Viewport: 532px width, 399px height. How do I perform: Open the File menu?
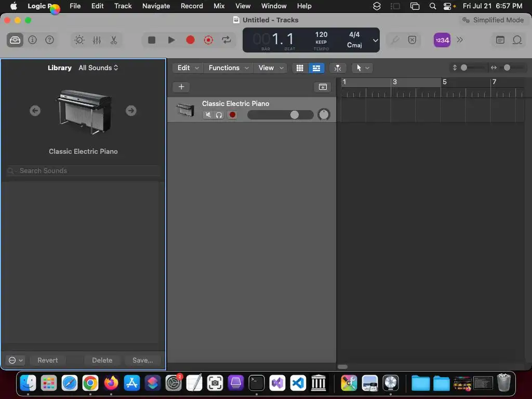[x=75, y=6]
